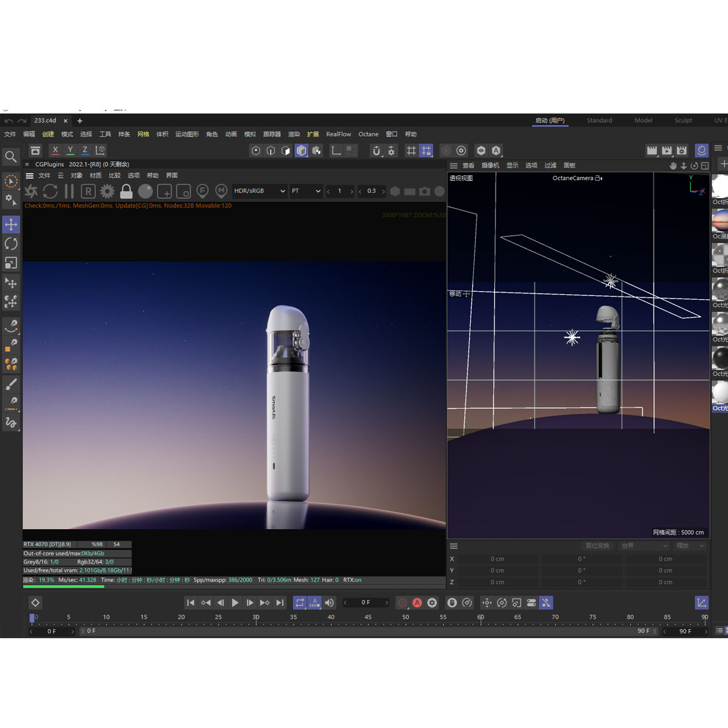Toggle X axis lock

coord(55,150)
